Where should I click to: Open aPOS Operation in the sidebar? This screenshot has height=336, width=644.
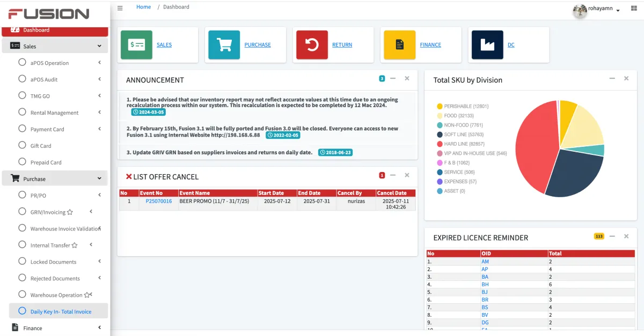tap(49, 63)
